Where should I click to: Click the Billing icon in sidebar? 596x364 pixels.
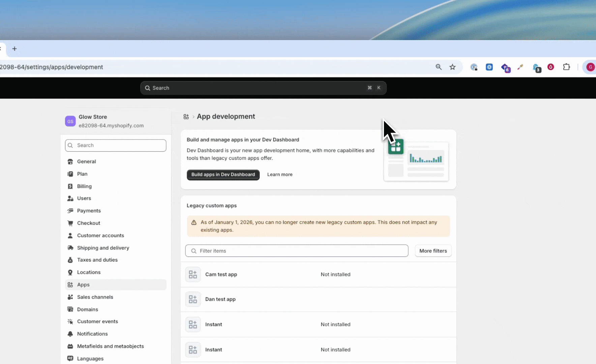[70, 186]
